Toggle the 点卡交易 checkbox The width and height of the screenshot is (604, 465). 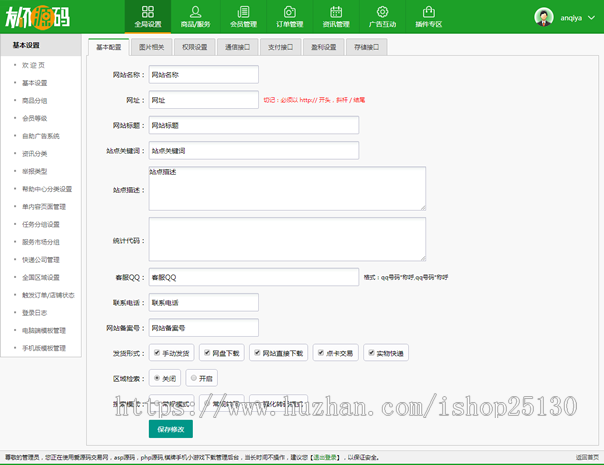click(x=320, y=353)
